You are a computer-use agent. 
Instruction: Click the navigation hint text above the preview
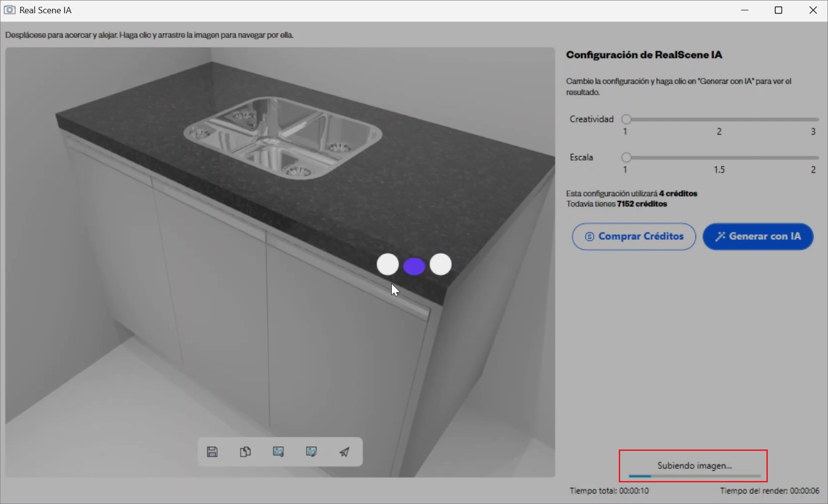[x=150, y=35]
